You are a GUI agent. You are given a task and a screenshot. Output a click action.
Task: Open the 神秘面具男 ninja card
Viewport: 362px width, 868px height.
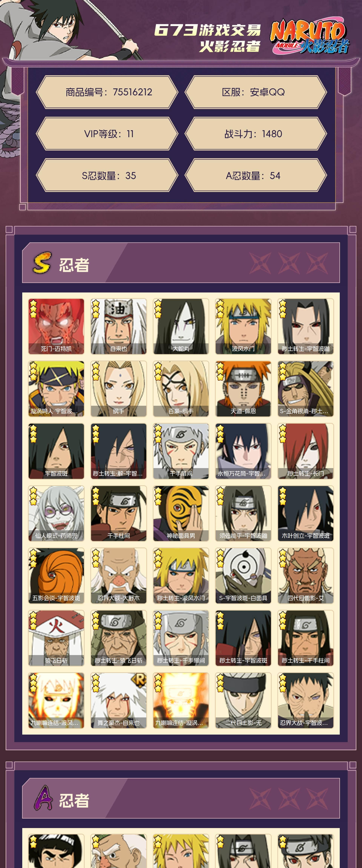click(x=181, y=513)
